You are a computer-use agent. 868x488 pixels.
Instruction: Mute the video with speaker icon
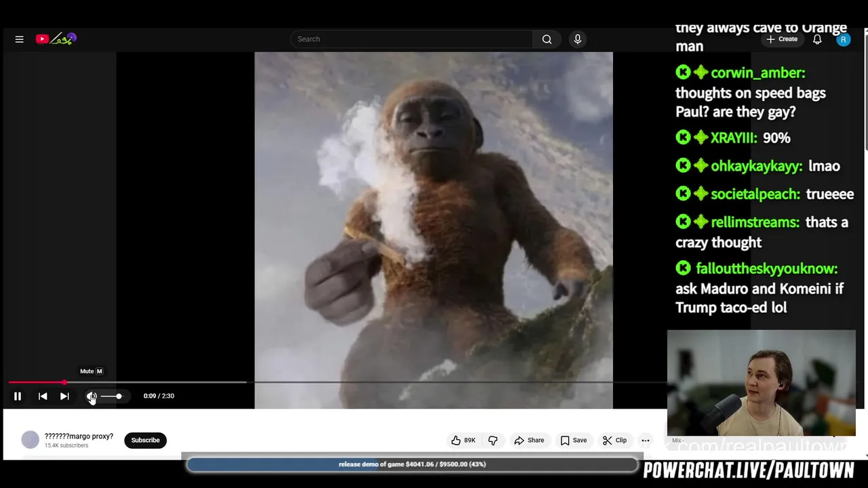tap(92, 396)
